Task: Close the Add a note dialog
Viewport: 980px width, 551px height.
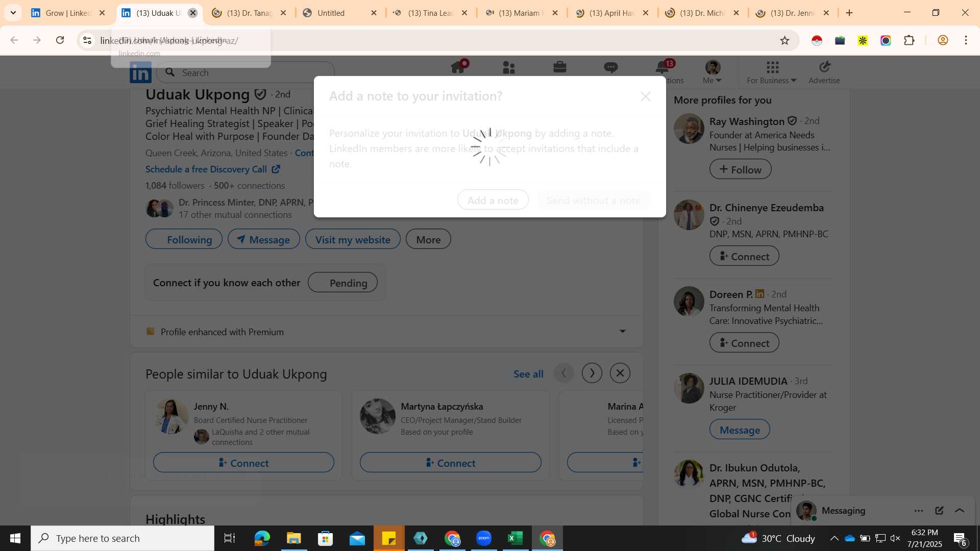Action: pyautogui.click(x=646, y=96)
